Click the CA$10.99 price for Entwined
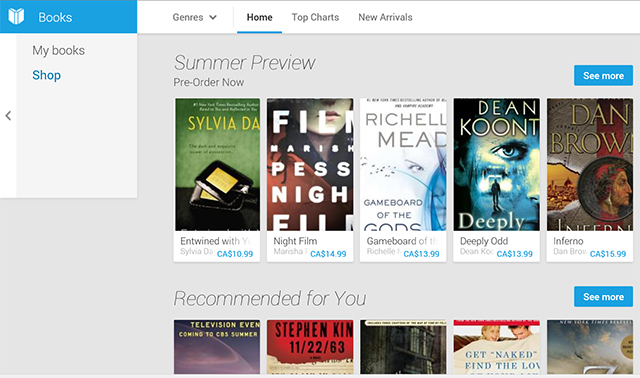Image resolution: width=640 pixels, height=378 pixels. pos(235,254)
